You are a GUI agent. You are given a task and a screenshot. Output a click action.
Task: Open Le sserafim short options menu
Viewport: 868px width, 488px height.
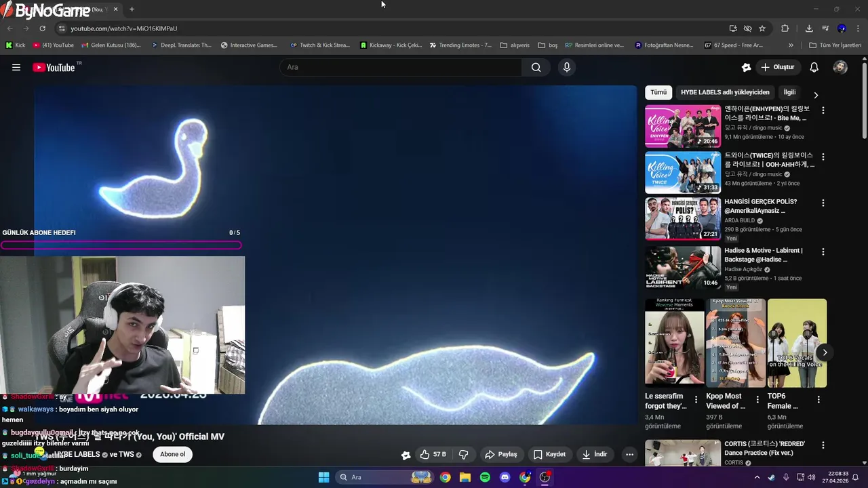(696, 400)
